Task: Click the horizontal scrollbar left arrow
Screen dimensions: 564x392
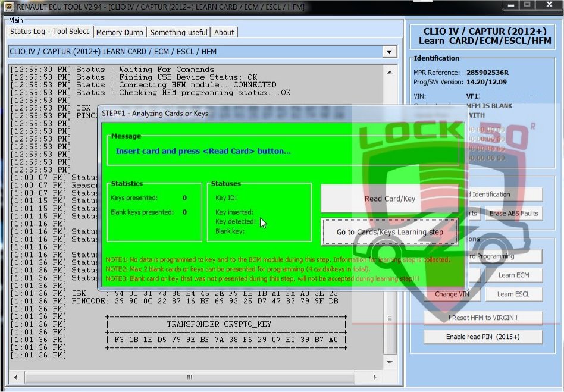Action: pyautogui.click(x=15, y=377)
